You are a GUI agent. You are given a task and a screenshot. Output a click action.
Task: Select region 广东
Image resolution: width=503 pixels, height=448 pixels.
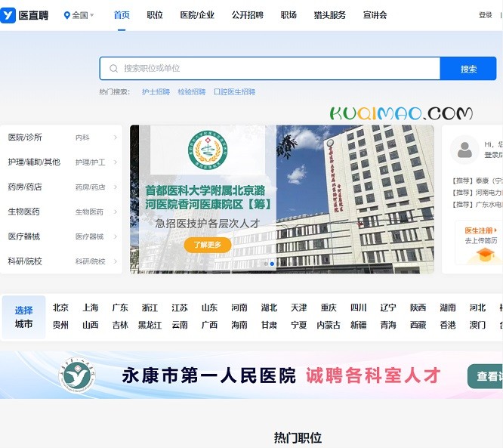(120, 307)
